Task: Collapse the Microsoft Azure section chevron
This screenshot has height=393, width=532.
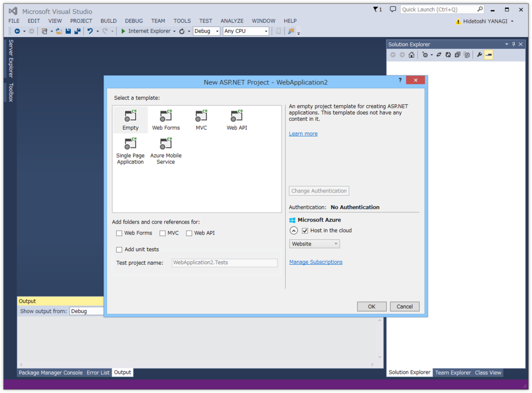Action: (294, 231)
